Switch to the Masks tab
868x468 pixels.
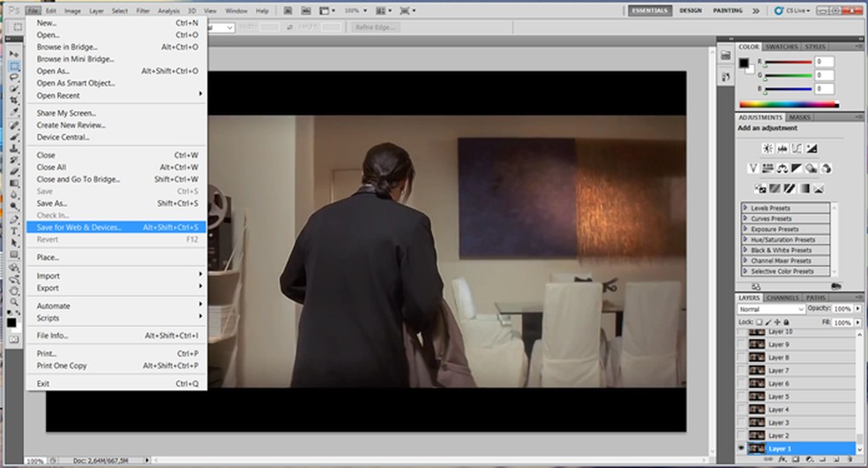pos(799,117)
